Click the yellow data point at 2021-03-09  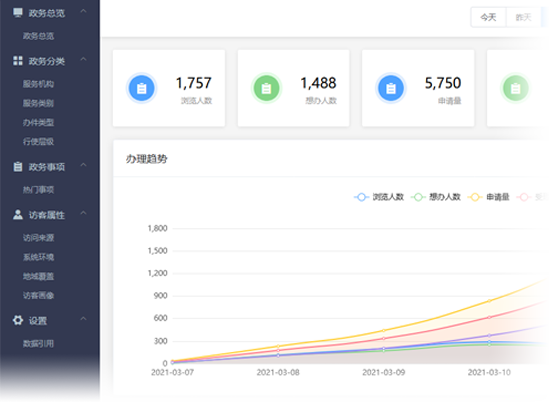384,330
